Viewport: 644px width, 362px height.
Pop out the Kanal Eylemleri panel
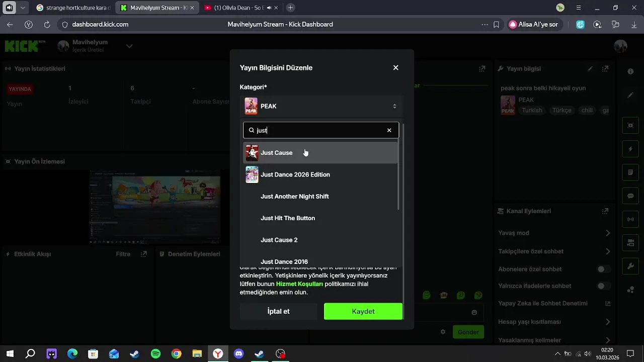pyautogui.click(x=605, y=211)
